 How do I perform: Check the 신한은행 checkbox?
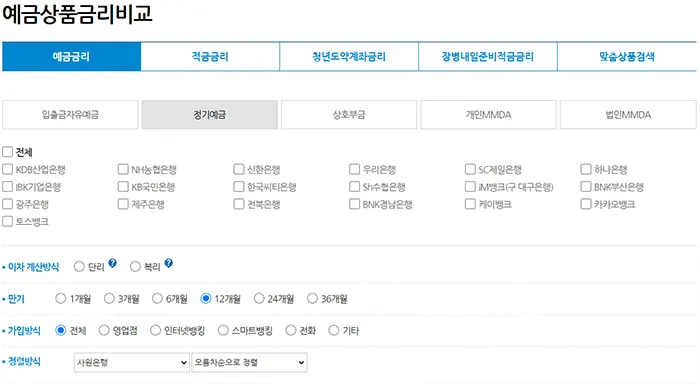(238, 169)
